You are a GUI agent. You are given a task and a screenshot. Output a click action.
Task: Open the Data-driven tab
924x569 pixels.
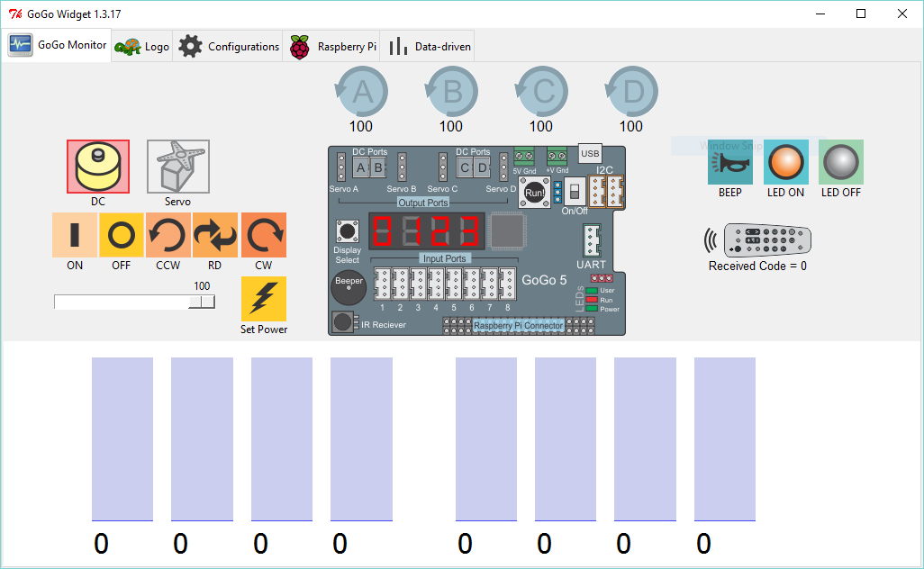tap(428, 47)
